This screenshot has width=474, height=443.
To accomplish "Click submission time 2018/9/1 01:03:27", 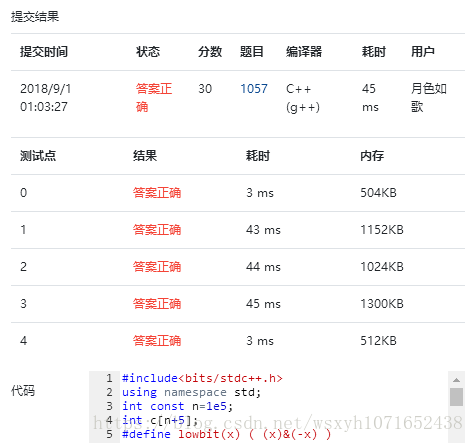I will [45, 98].
